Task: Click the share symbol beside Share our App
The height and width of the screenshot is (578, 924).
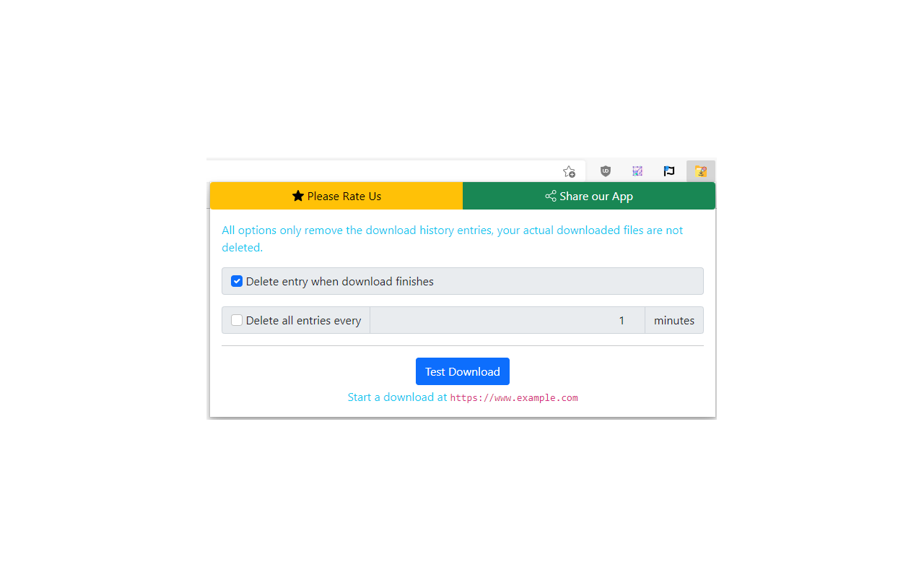Action: pos(551,196)
